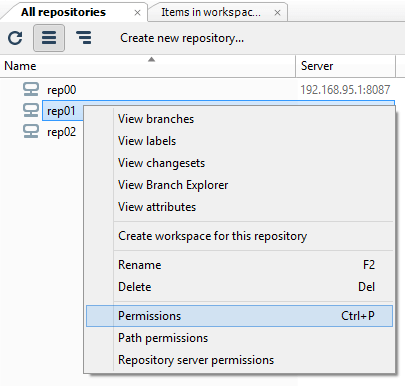
Task: Click the rep01 repository icon
Action: (x=31, y=111)
